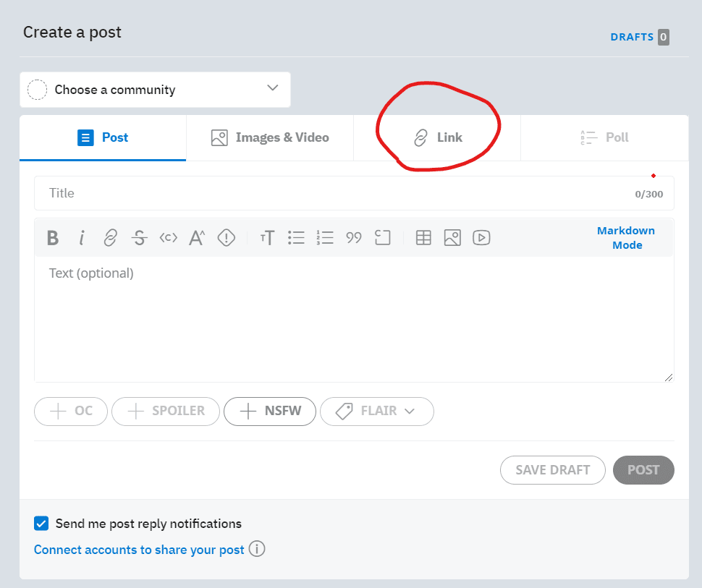Screen dimensions: 702x588
Task: Toggle the NSFW tag on
Action: click(270, 411)
